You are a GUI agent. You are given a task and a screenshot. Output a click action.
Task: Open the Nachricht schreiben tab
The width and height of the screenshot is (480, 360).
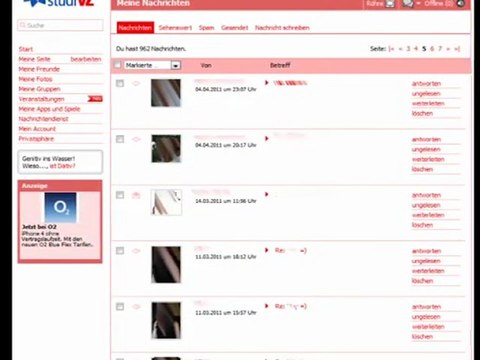pyautogui.click(x=282, y=28)
